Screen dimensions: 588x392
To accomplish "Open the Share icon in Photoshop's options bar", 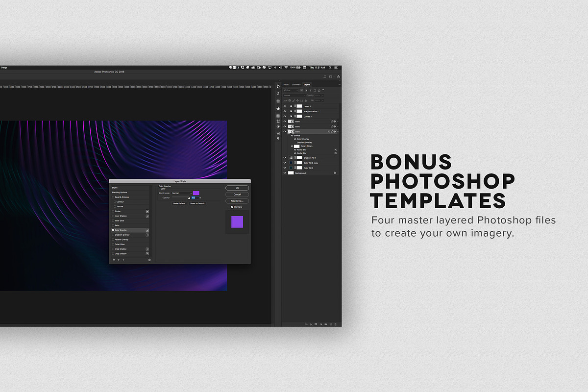I will [338, 76].
